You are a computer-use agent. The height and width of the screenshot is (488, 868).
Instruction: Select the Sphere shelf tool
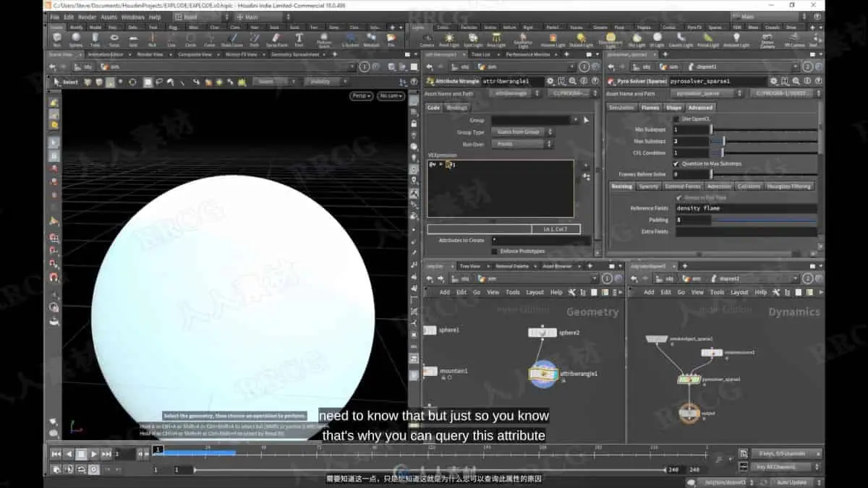coord(76,39)
